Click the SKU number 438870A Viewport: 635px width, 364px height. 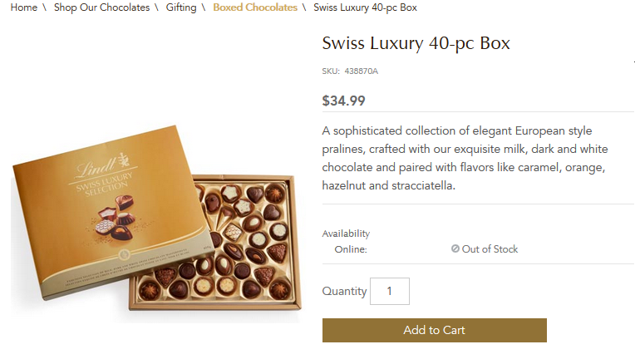pos(361,71)
